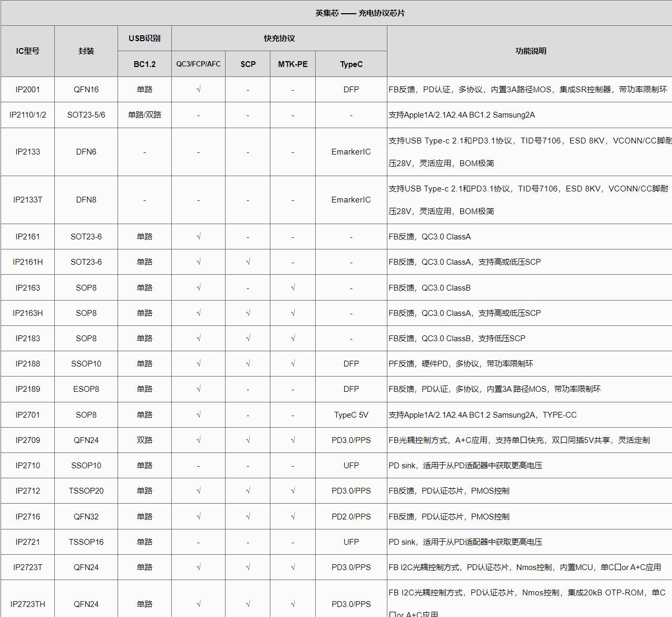The width and height of the screenshot is (672, 617).
Task: Click the QC3/FCP/AFC column header
Action: pyautogui.click(x=198, y=64)
